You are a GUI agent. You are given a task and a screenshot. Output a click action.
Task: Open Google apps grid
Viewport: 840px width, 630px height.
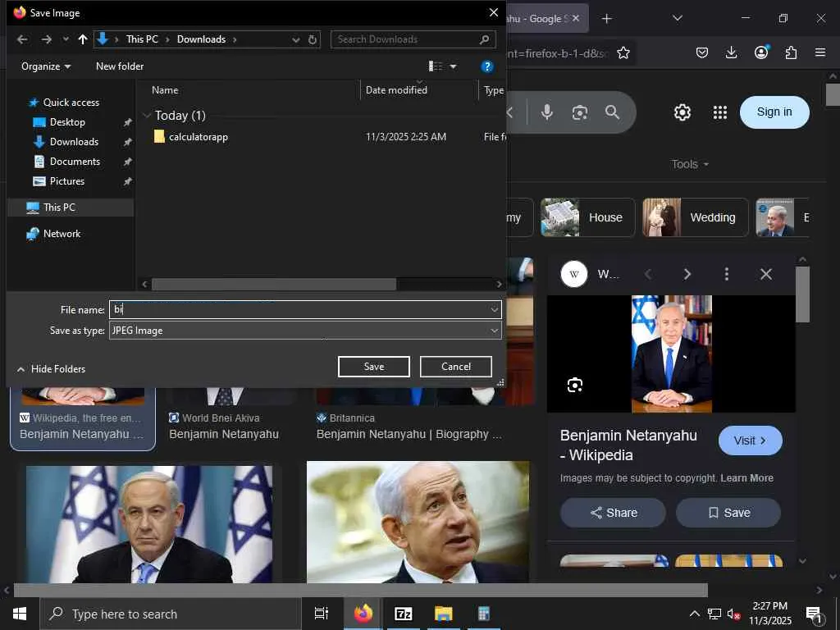(720, 112)
